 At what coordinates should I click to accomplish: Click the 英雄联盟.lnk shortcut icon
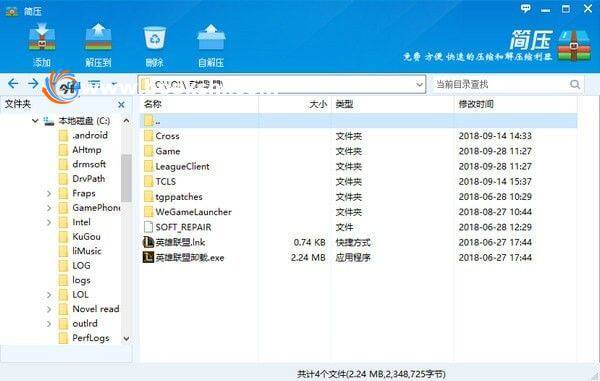click(x=148, y=242)
